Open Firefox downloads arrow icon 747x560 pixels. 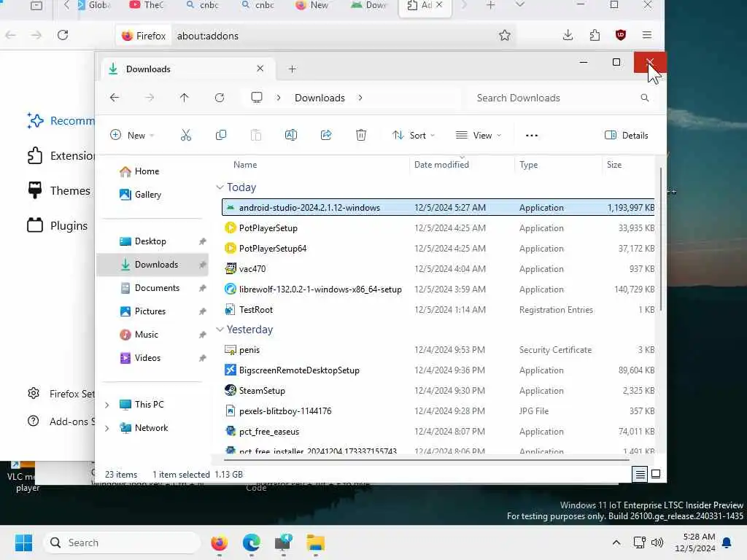568,35
